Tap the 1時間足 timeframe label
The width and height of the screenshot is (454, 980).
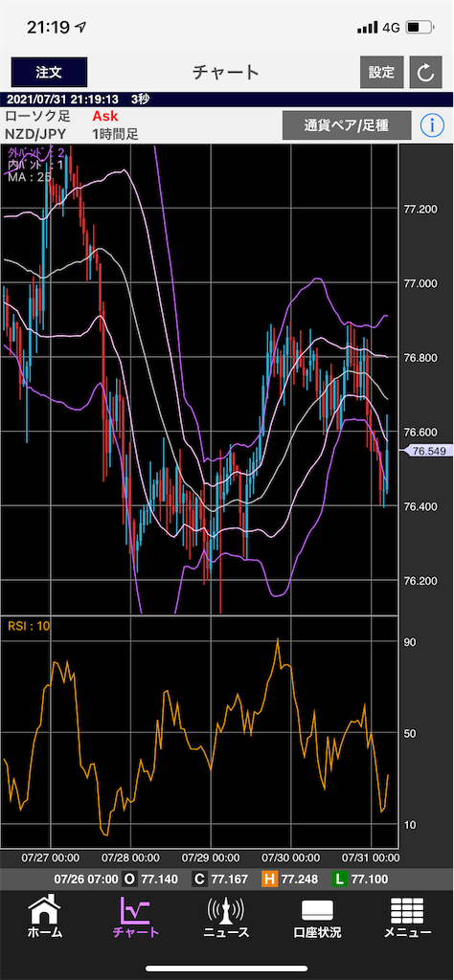[116, 133]
